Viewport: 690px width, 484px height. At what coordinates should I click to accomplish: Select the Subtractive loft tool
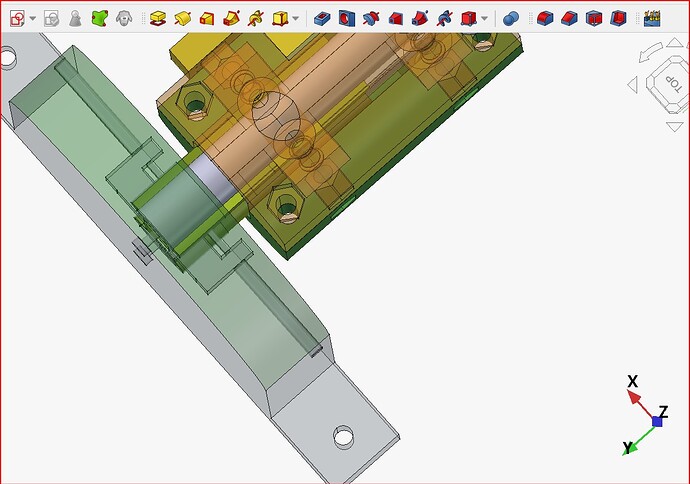[396, 18]
